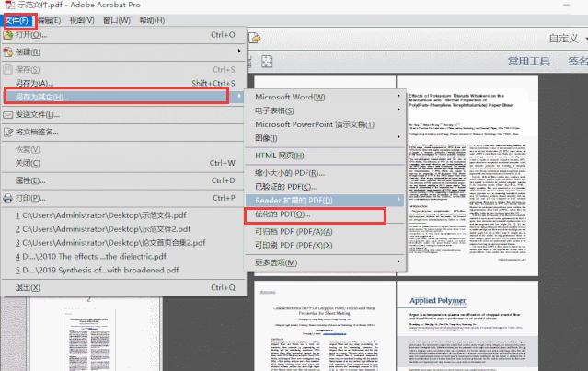The height and width of the screenshot is (371, 588).
Task: Expand 电子表格(S) submenu arrow
Action: (398, 110)
